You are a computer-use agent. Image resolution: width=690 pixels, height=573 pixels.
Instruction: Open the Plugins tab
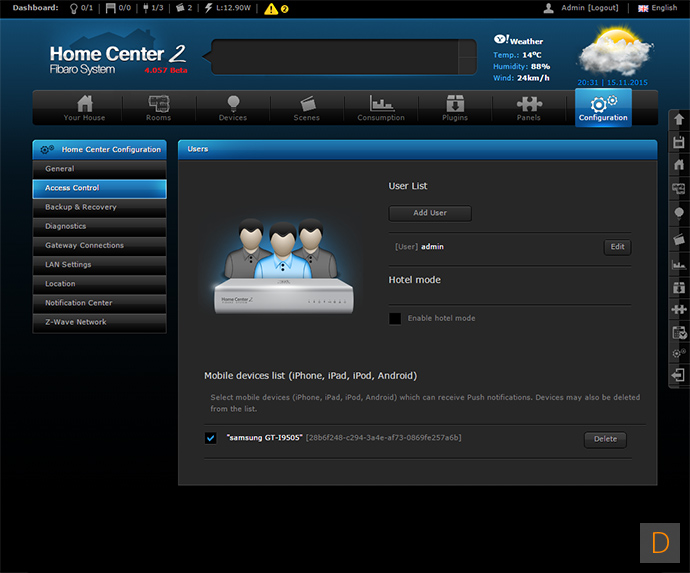coord(455,108)
